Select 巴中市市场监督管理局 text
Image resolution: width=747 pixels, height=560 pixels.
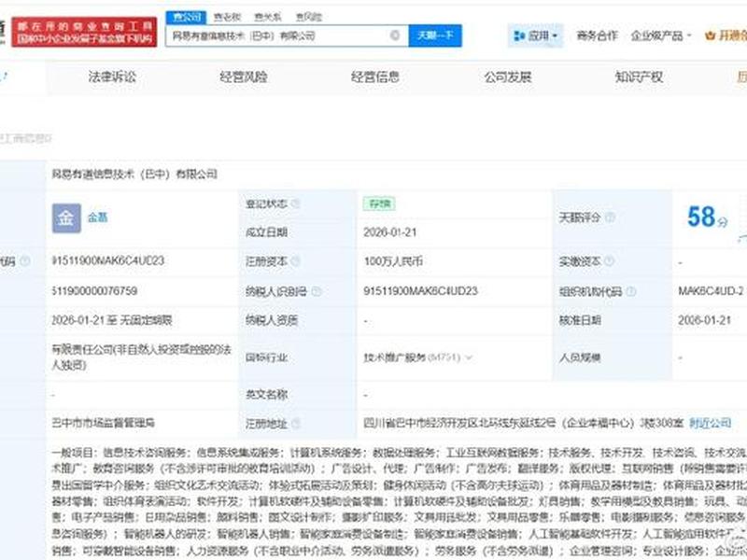103,423
